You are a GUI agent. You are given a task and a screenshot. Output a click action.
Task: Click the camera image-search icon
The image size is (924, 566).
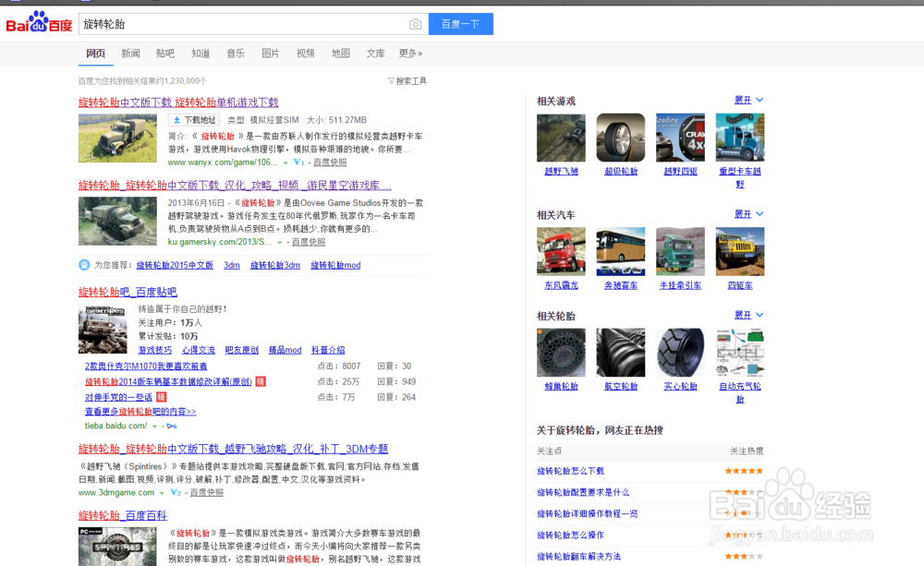416,24
